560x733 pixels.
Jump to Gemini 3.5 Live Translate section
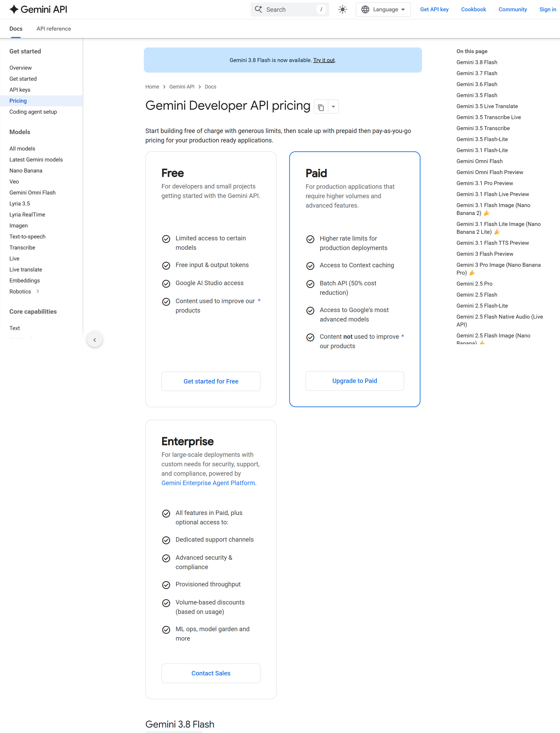coord(487,106)
